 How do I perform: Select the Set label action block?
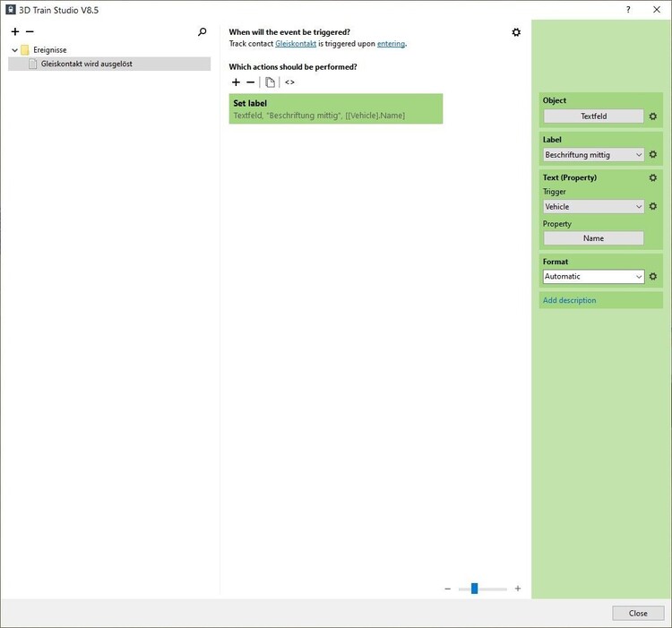click(x=336, y=108)
